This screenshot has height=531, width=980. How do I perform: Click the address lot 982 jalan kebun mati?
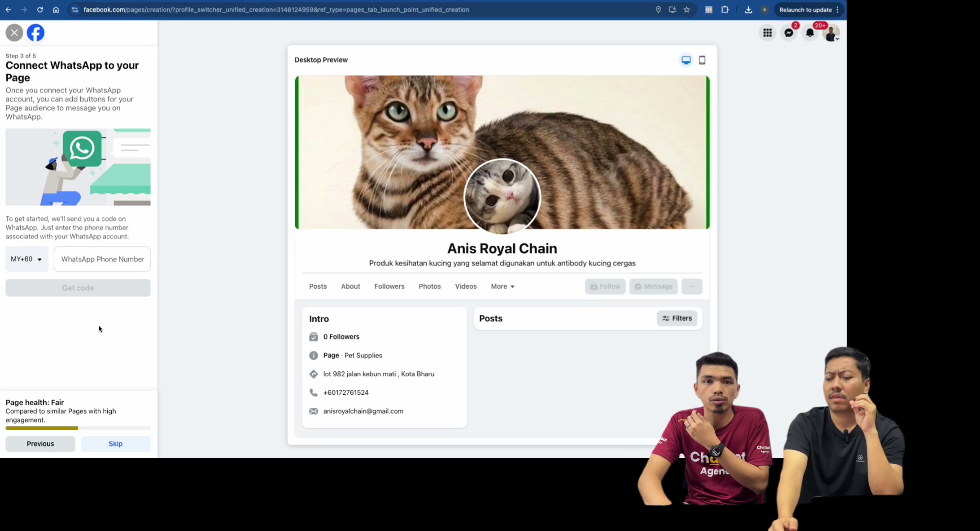[379, 374]
